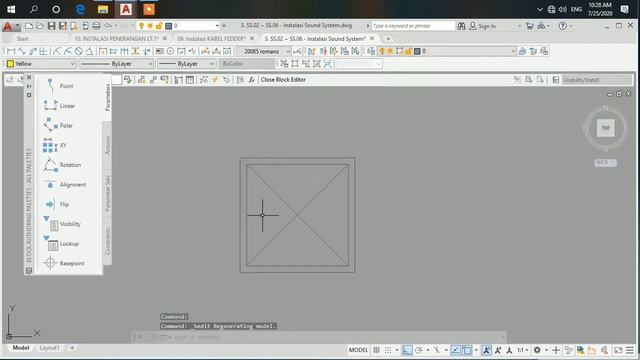Switch to Instalasi KABEL FEDDER tab
Screen dimensions: 640x360
[x=211, y=38]
